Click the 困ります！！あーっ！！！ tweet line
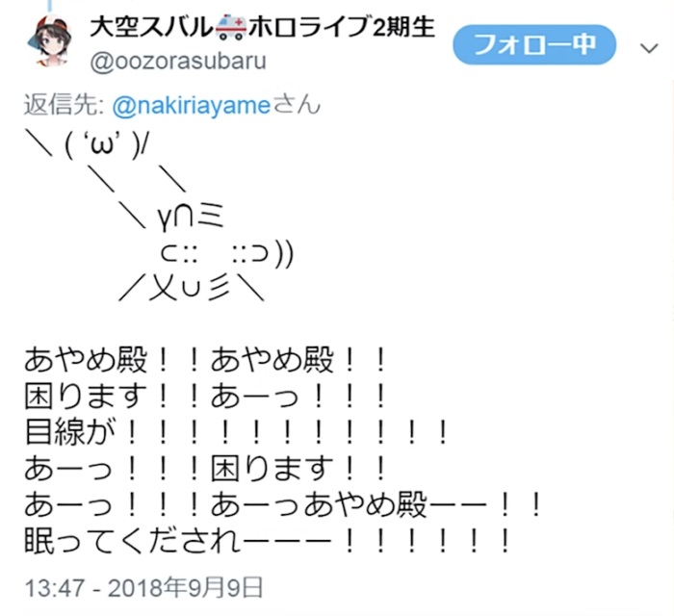 [205, 396]
